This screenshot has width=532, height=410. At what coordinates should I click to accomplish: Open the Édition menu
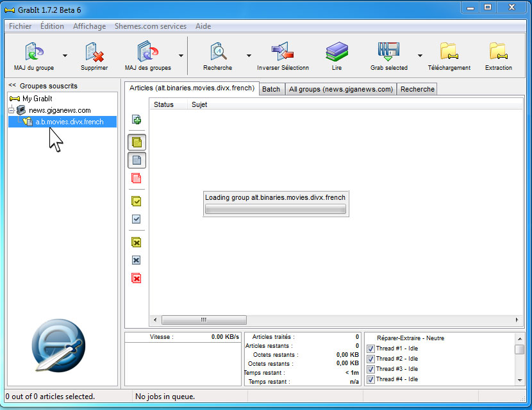[52, 26]
